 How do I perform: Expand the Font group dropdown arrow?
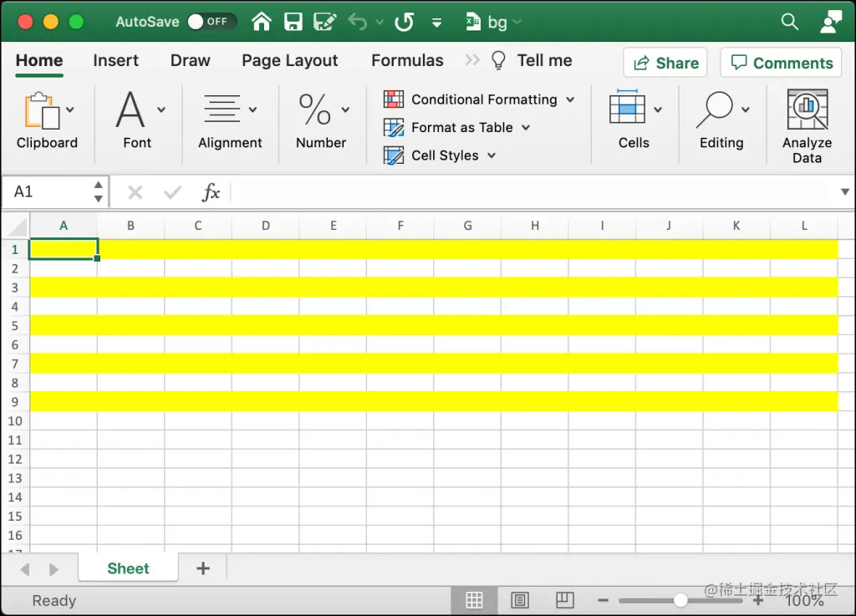click(161, 109)
